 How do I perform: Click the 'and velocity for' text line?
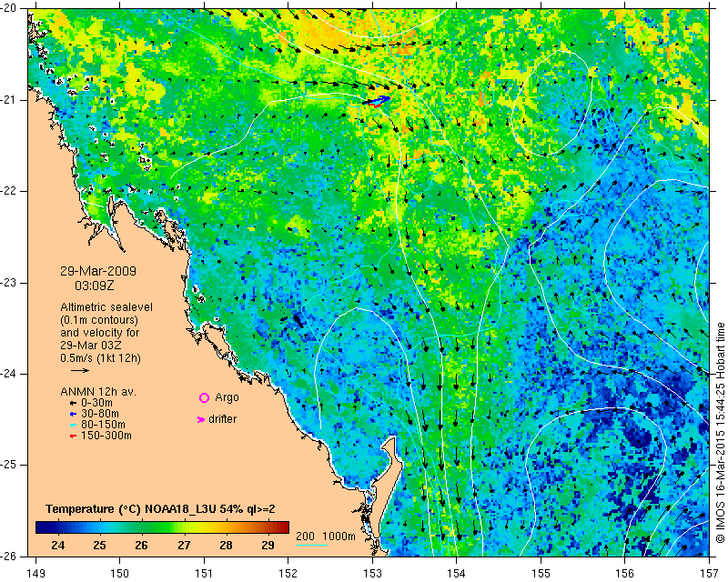pos(100,333)
